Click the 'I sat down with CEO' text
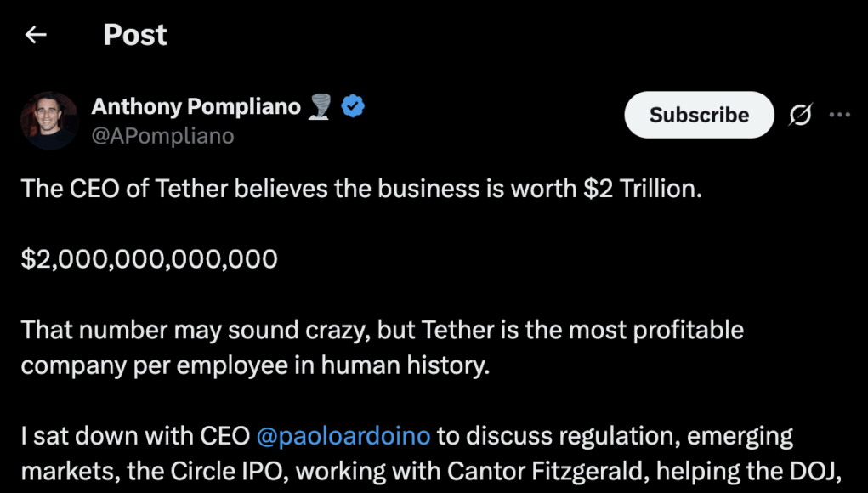 coord(135,436)
